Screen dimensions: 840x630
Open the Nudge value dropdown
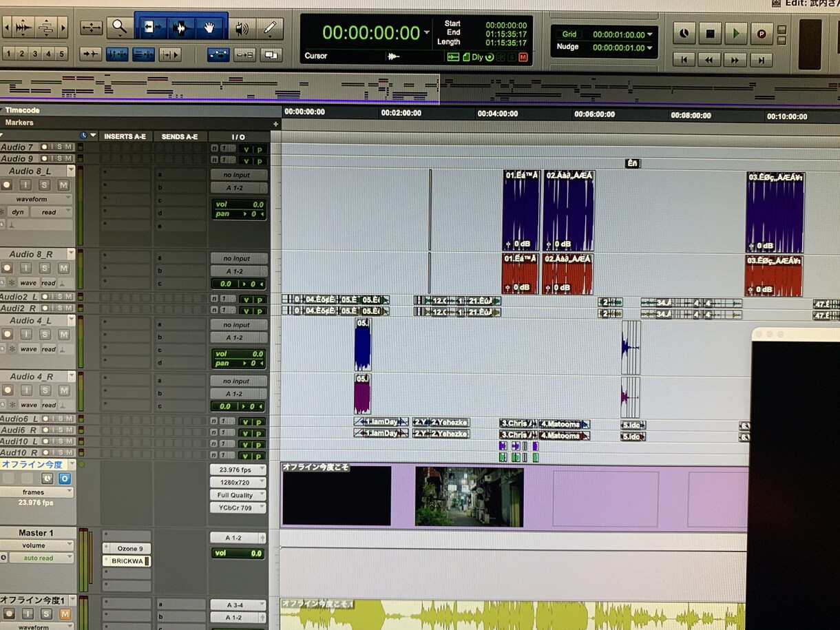point(650,48)
